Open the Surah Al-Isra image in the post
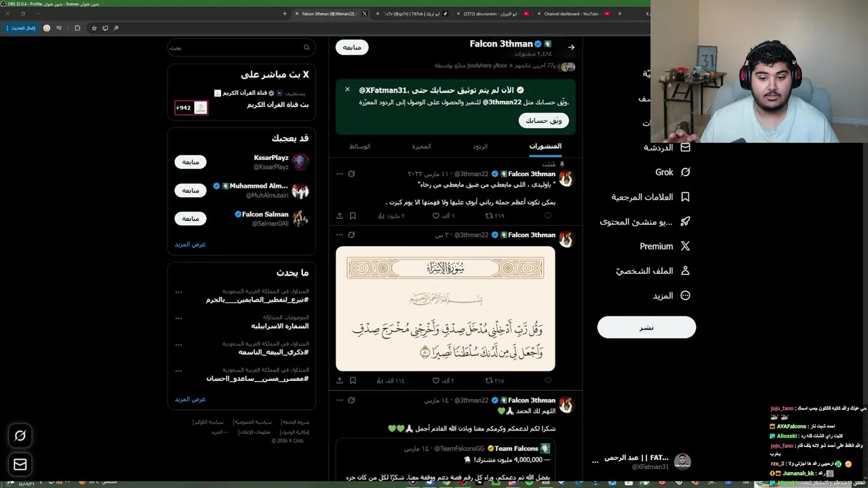The image size is (868, 488). pos(445,308)
